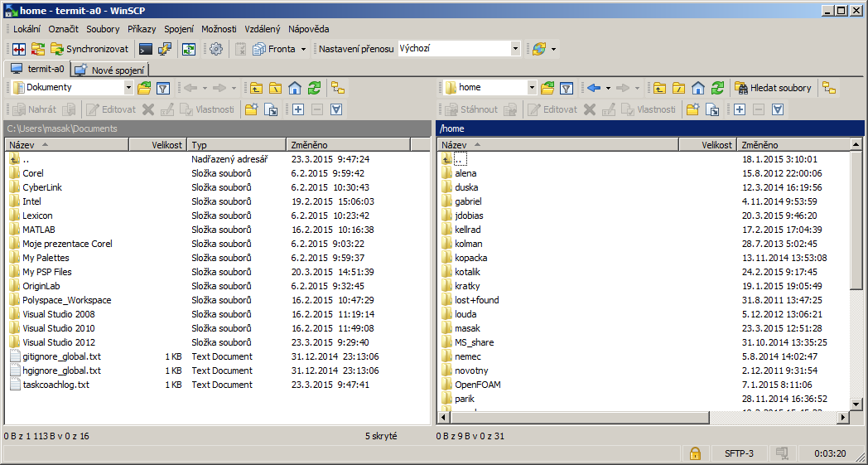868x465 pixels.
Task: Refresh the local Dokumenty panel
Action: click(314, 88)
